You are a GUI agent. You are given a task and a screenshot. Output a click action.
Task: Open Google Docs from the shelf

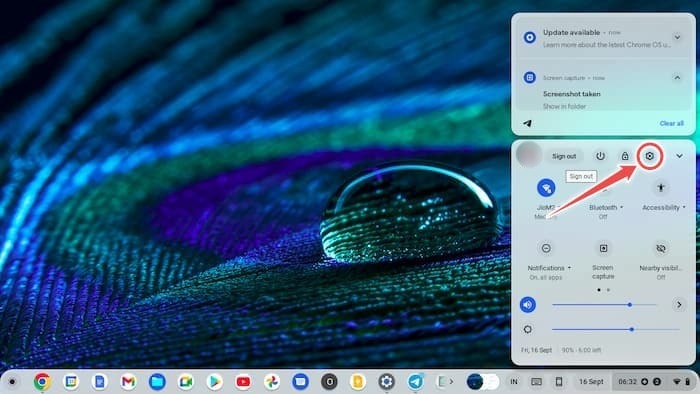(x=99, y=382)
